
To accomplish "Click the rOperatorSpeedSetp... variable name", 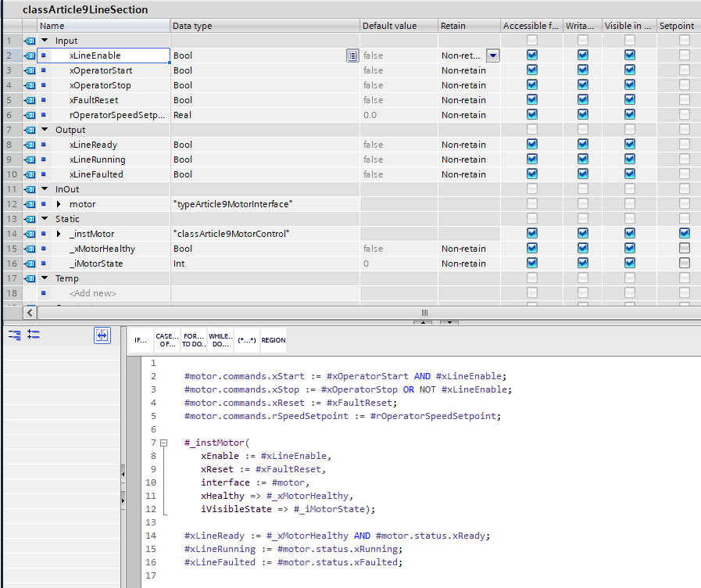I will click(117, 115).
